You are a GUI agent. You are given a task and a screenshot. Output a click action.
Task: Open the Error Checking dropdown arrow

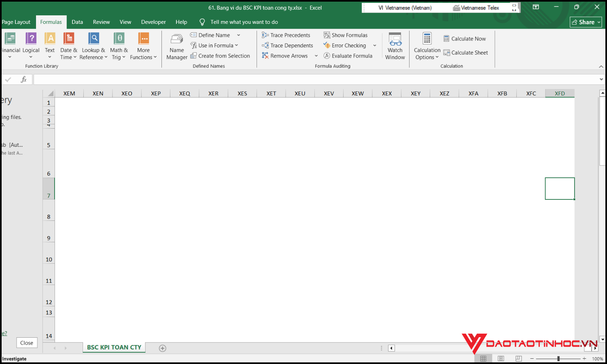pos(374,45)
